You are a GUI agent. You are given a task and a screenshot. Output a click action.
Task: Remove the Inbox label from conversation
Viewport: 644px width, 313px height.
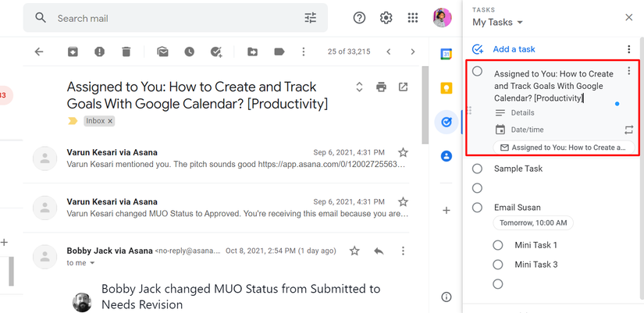[109, 121]
